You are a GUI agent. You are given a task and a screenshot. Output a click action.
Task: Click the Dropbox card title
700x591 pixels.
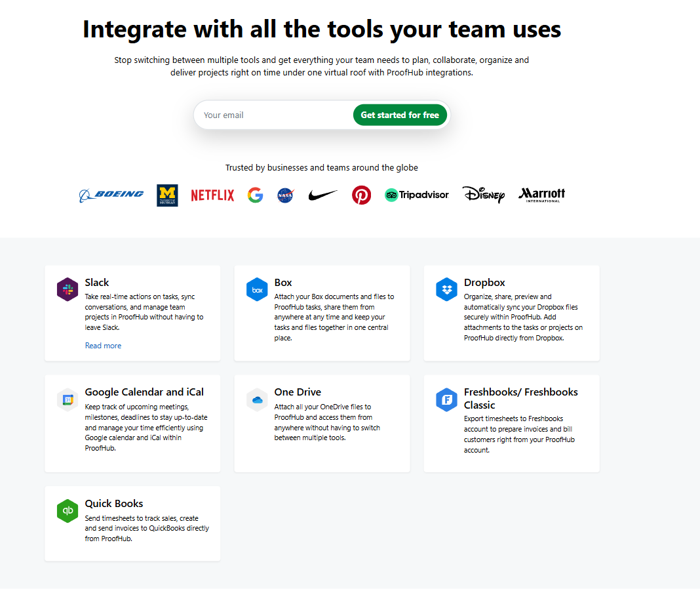(484, 283)
